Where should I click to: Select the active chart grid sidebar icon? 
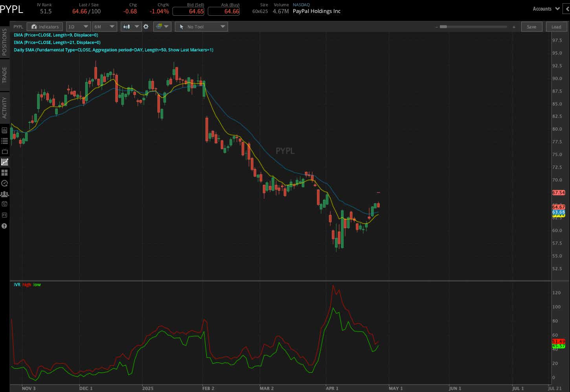tap(4, 162)
